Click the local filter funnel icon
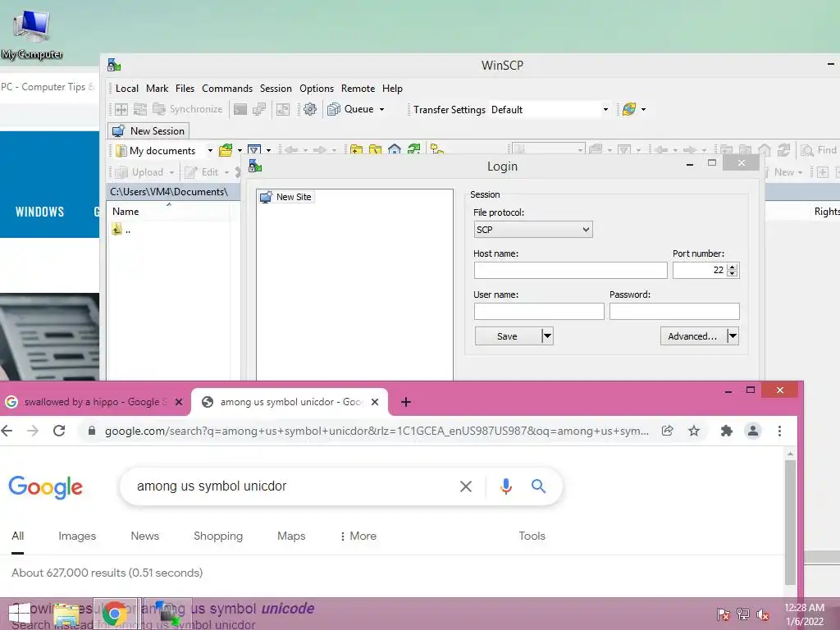Image resolution: width=840 pixels, height=630 pixels. coord(254,151)
